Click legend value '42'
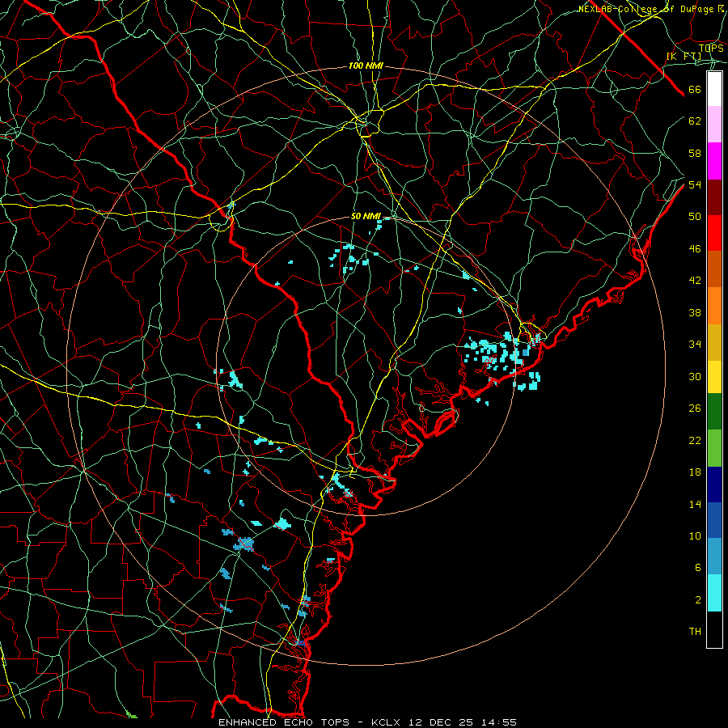The width and height of the screenshot is (728, 728). coord(695,281)
